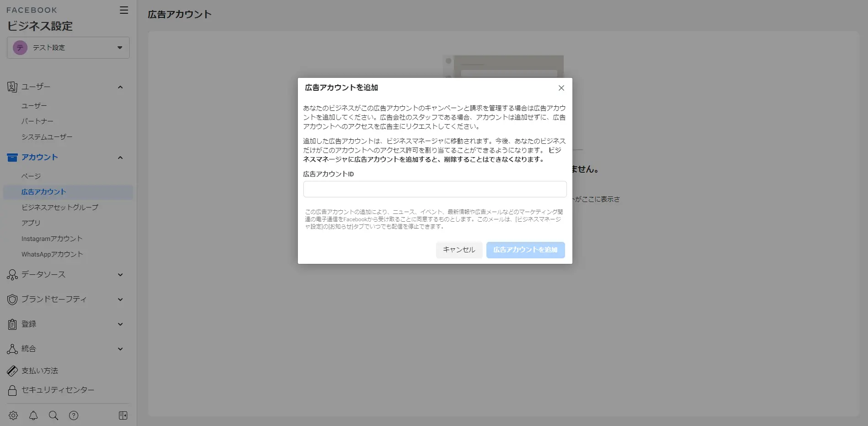Expand the データソース section chevron

(x=120, y=275)
